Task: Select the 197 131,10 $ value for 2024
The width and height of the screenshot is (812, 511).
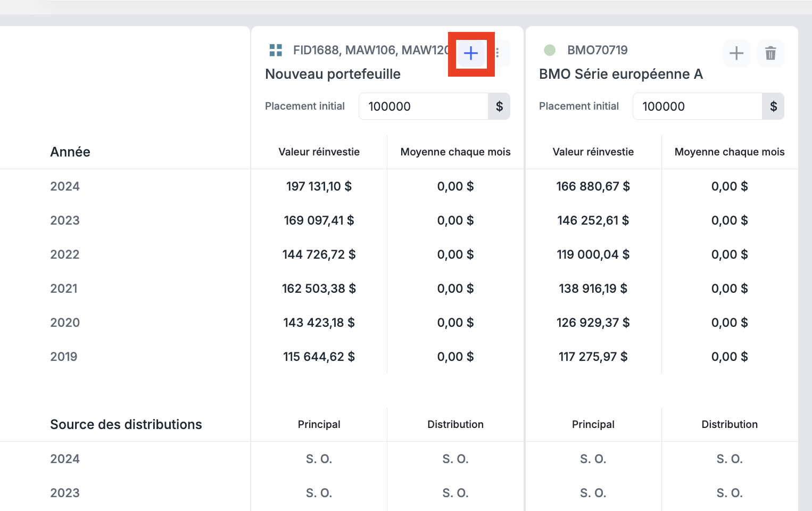Action: tap(319, 186)
